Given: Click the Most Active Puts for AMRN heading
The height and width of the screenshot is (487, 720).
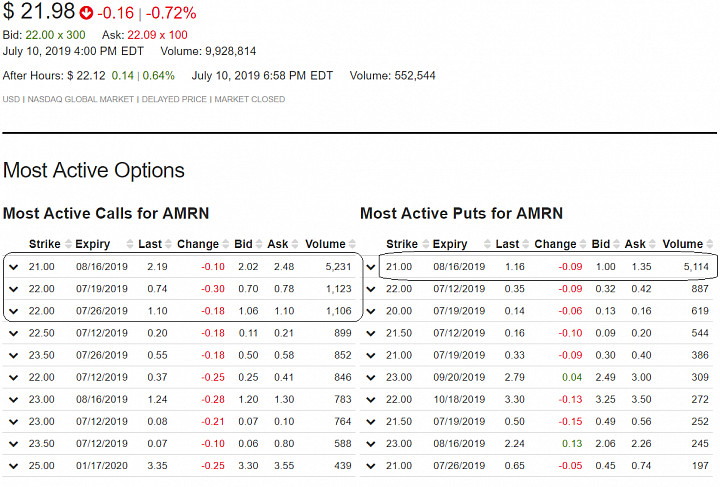Looking at the screenshot, I should (461, 213).
